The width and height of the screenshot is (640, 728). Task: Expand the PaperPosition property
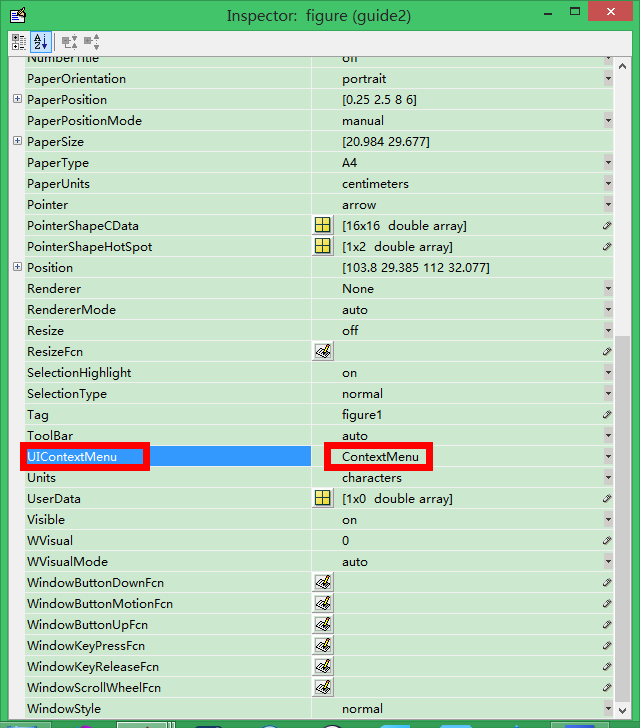coord(17,99)
